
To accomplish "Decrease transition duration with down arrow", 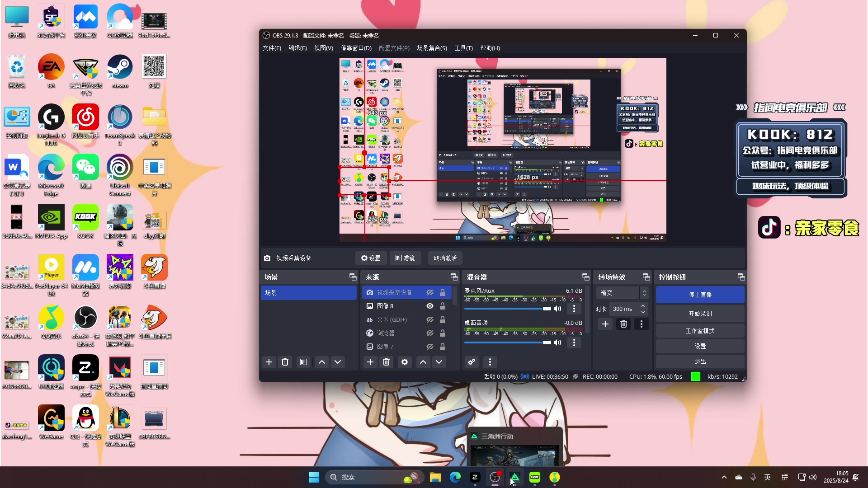I will click(x=643, y=312).
